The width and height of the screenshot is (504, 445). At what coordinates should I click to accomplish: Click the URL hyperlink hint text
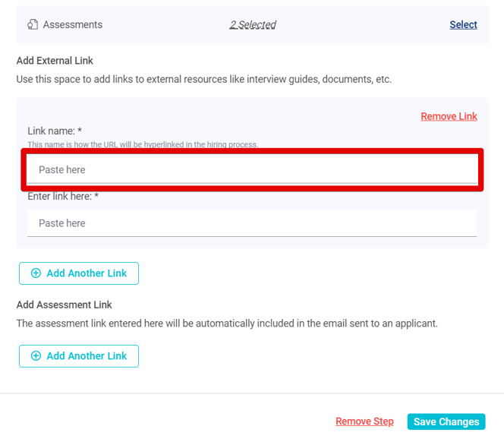143,144
